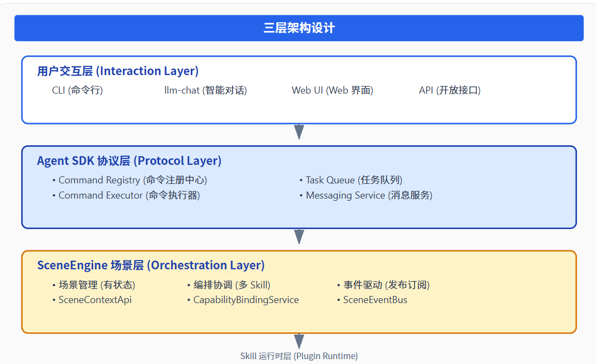The width and height of the screenshot is (596, 364).
Task: Select the 用户交互层 (Interaction Layer) heading
Action: pos(118,71)
